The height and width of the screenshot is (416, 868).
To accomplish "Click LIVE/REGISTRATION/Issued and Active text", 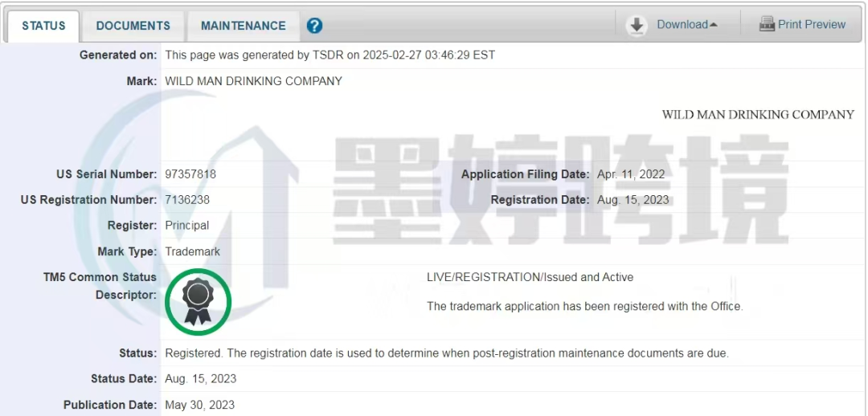I will tap(530, 277).
